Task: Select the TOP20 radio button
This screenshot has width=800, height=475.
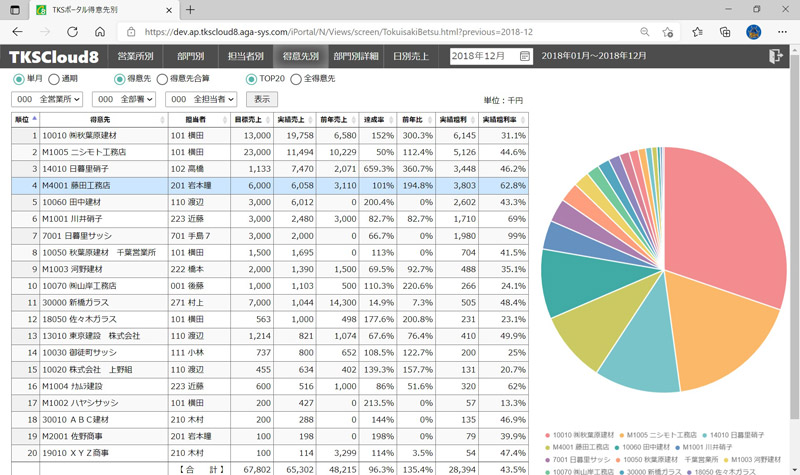Action: (251, 79)
